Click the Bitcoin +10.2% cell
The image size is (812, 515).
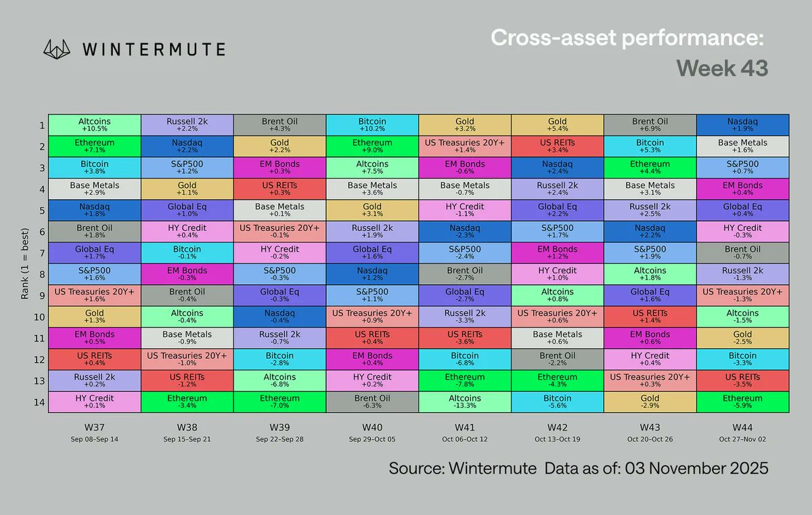[372, 125]
